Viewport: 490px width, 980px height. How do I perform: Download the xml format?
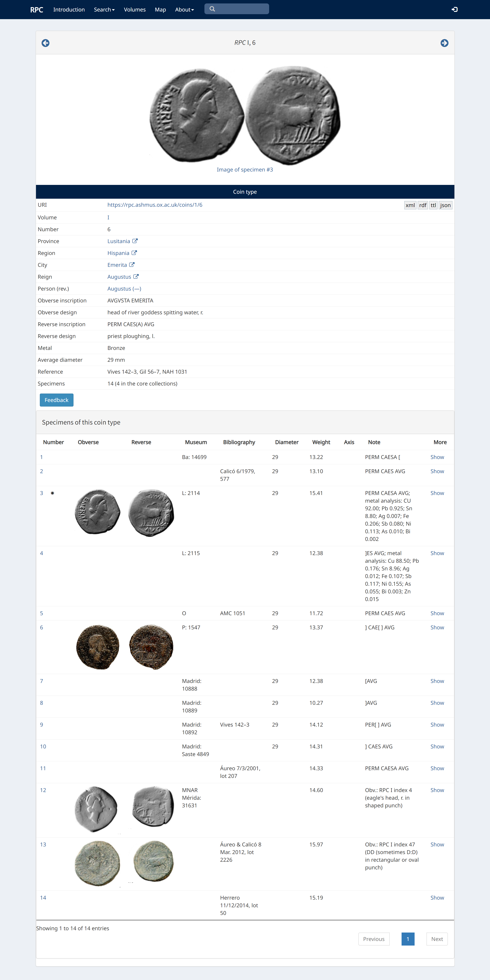tap(410, 205)
